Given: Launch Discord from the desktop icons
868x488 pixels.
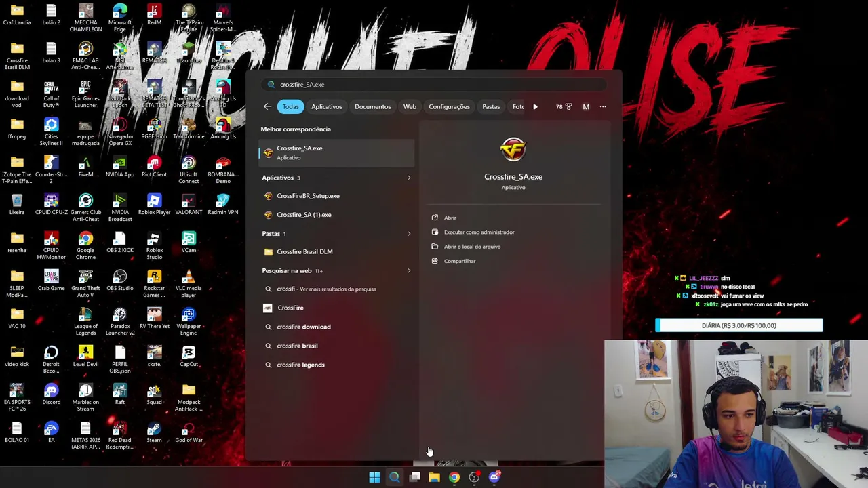Looking at the screenshot, I should point(51,394).
